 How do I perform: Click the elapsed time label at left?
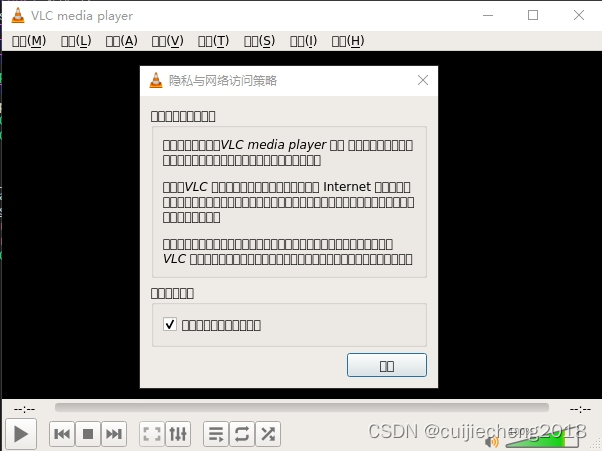[x=24, y=410]
